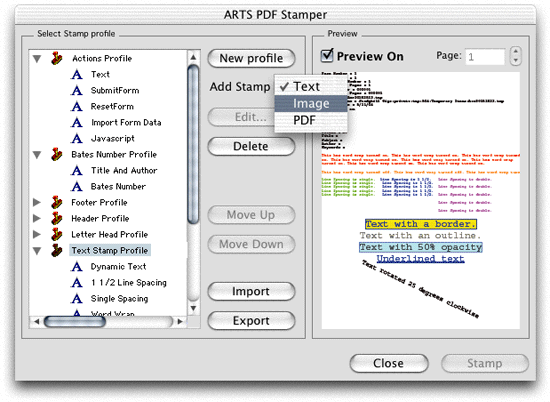Click the A icon beside Title And Author

coord(77,170)
